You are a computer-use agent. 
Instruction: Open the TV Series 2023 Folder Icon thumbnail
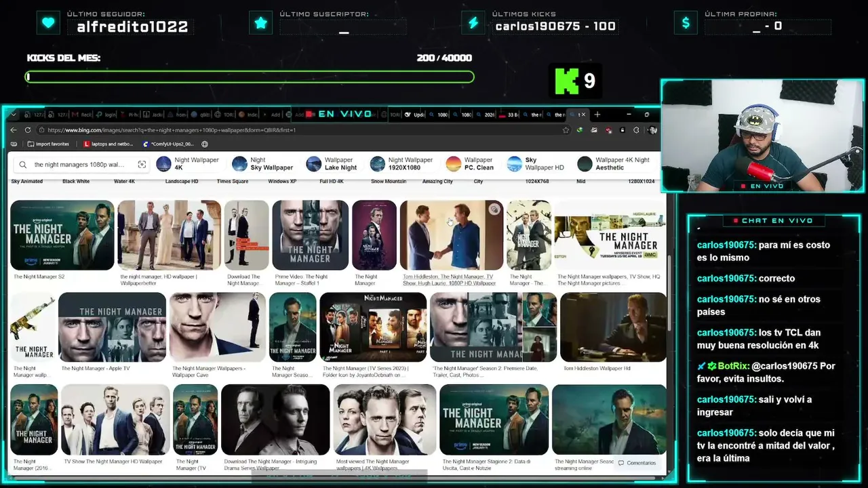click(373, 327)
